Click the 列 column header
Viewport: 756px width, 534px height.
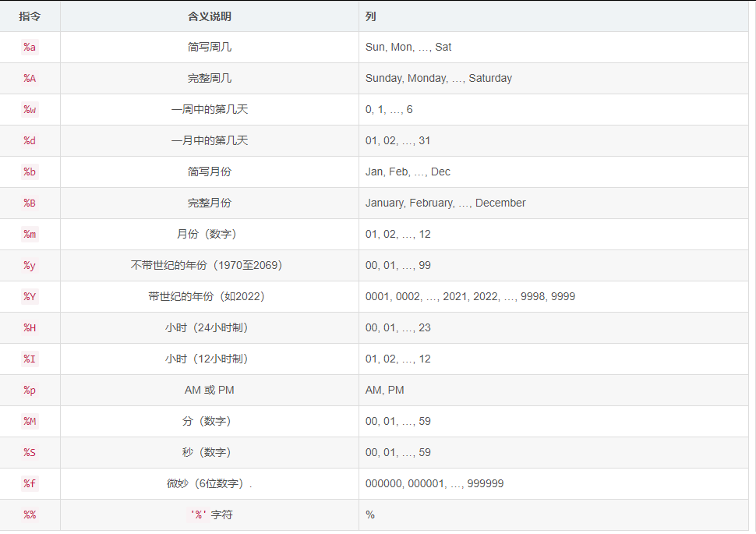371,16
